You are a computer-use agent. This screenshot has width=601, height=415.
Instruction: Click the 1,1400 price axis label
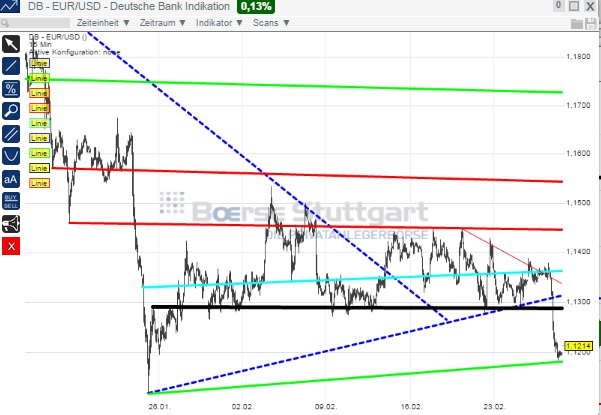(x=578, y=251)
